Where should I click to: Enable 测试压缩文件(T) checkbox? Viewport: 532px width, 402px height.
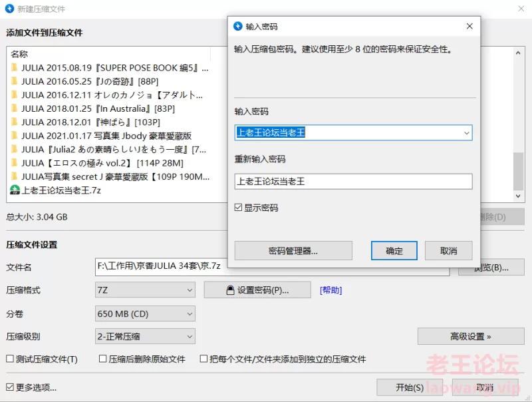tap(10, 359)
